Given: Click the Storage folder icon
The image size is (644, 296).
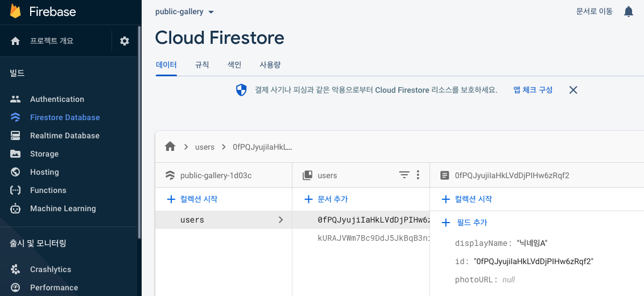Looking at the screenshot, I should [15, 154].
